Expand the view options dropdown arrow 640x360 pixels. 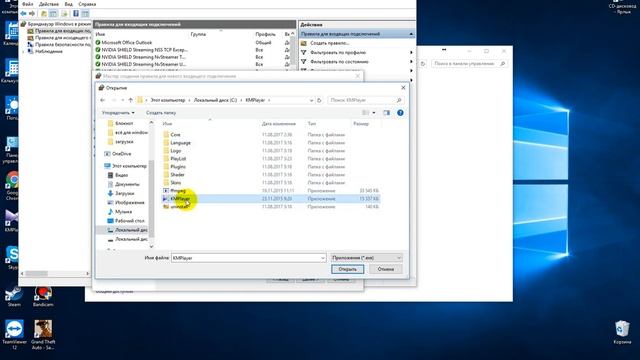374,113
